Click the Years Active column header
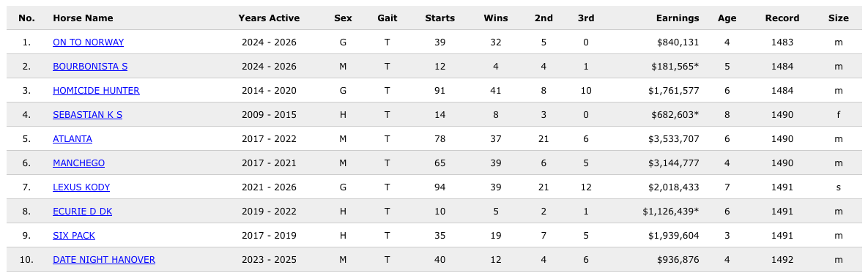 tap(269, 18)
